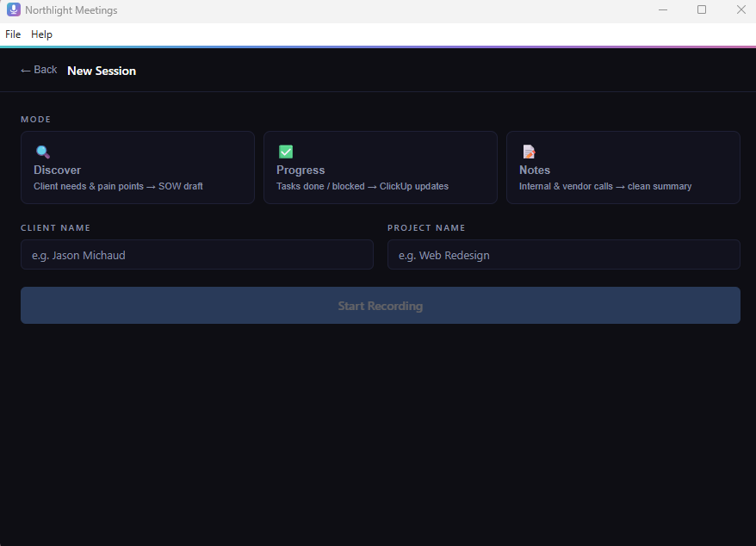
Task: Minimize the Northlight Meetings window
Action: tap(663, 9)
